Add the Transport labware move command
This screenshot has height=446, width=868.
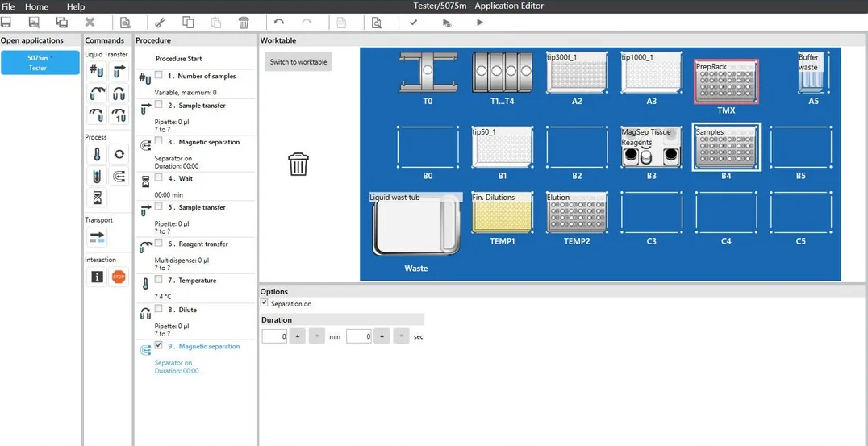pos(97,237)
